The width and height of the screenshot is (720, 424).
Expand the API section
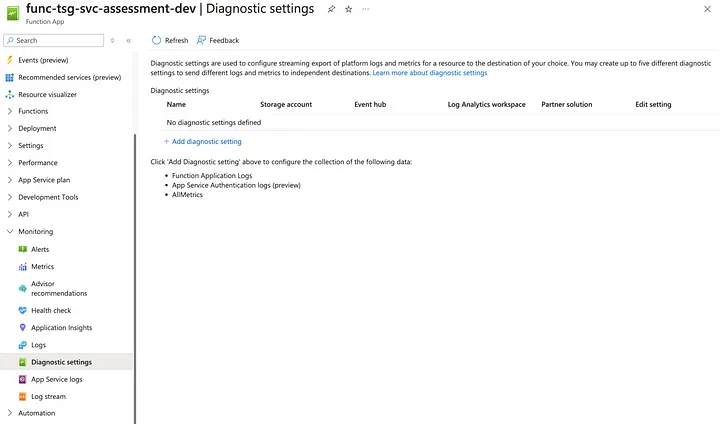pyautogui.click(x=10, y=214)
